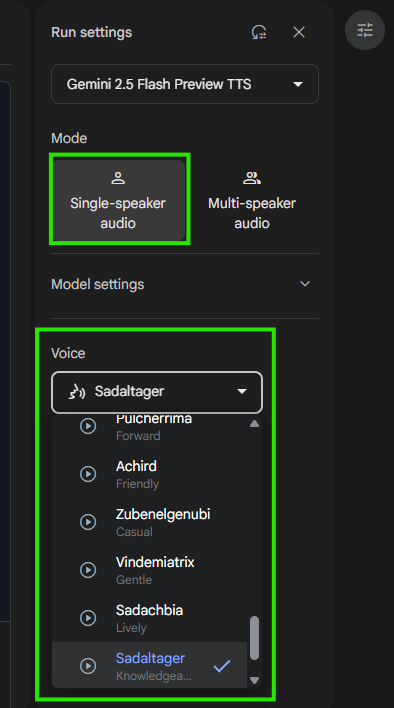Close the Run settings panel

coord(299,33)
